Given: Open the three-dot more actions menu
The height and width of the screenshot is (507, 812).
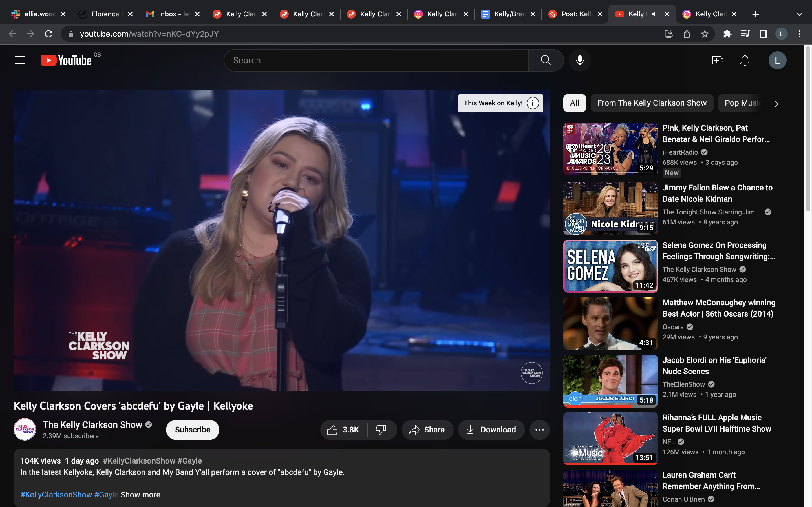Looking at the screenshot, I should click(539, 430).
